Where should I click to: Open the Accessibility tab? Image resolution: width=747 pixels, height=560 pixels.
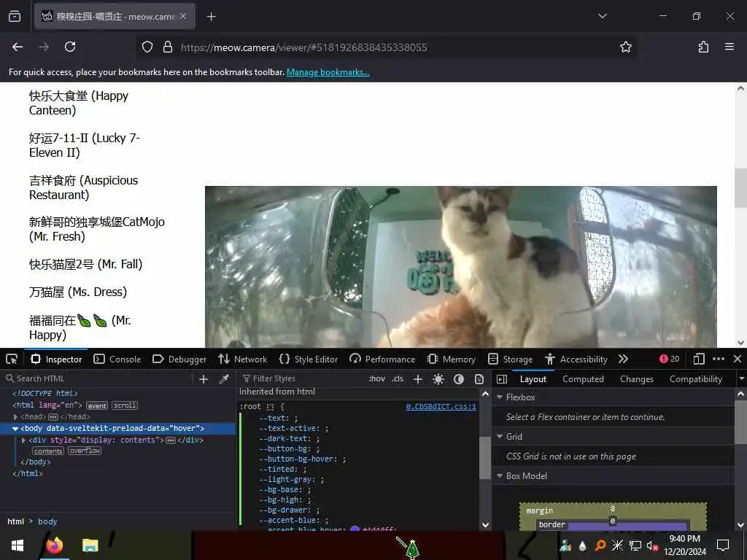click(576, 359)
